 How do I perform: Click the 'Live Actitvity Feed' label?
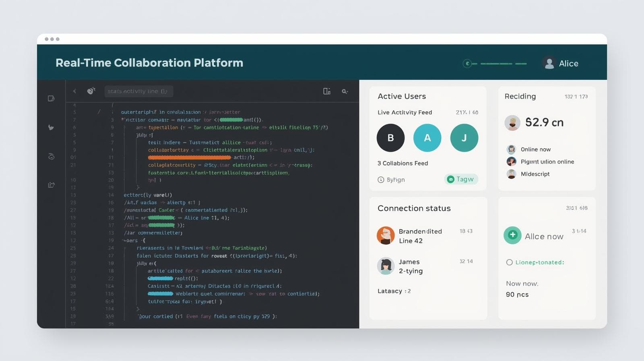(405, 112)
